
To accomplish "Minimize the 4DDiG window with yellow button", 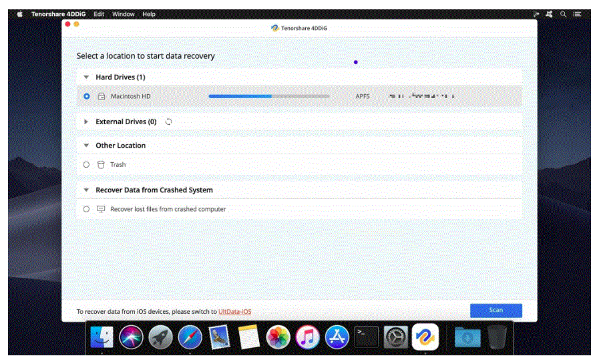I will [x=76, y=24].
